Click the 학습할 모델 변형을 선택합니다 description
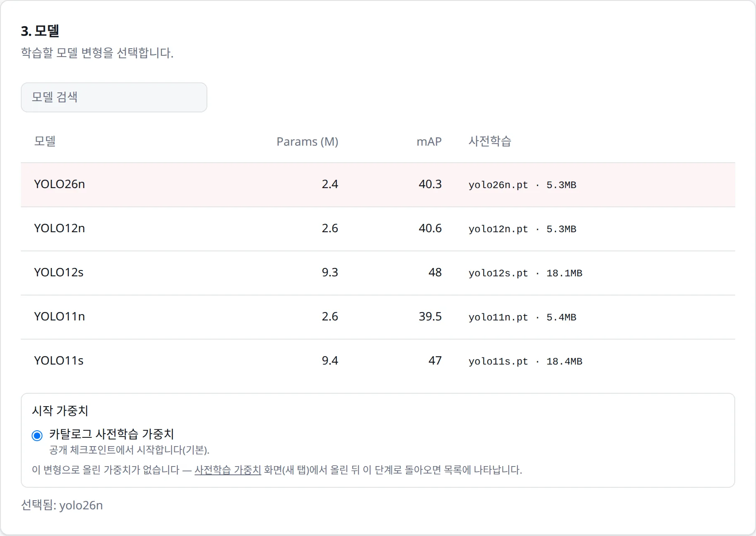The image size is (756, 536). (97, 53)
